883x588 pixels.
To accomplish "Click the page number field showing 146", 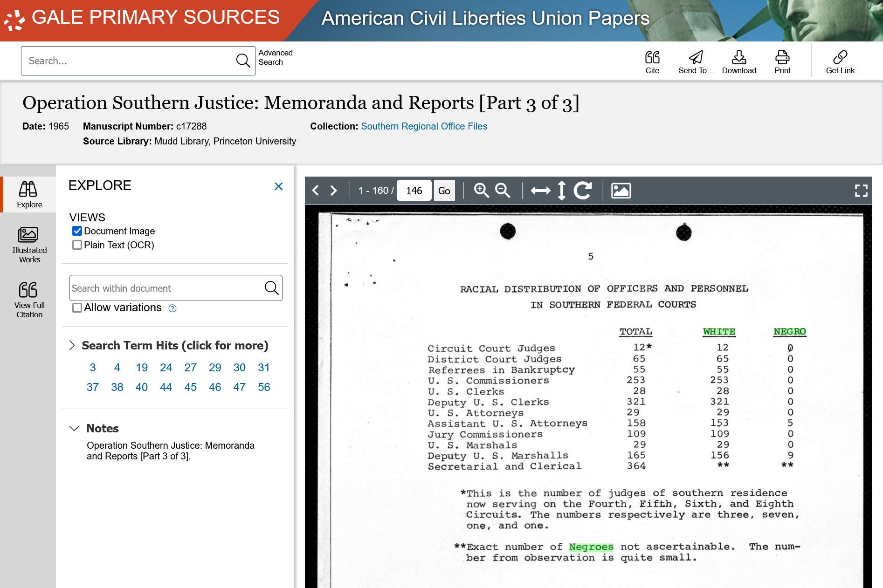I will [x=414, y=191].
